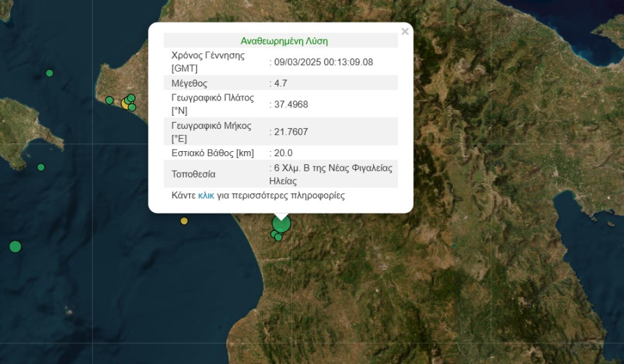Select the large green earthquake marker at far left sea

15,247
